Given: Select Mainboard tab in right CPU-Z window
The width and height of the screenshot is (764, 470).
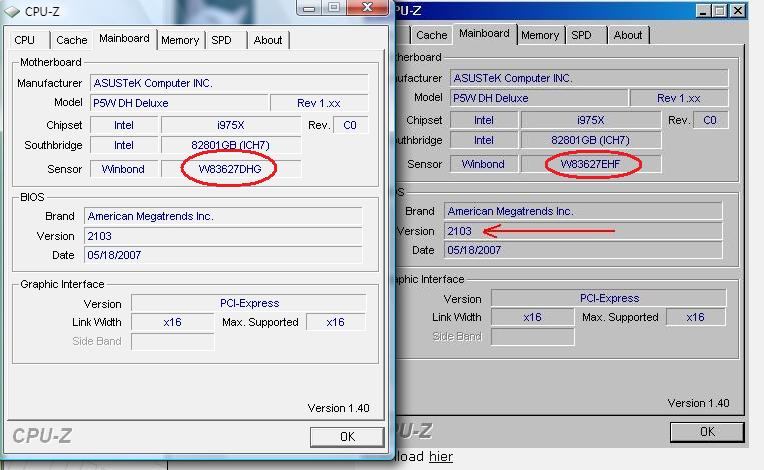Looking at the screenshot, I should click(484, 34).
